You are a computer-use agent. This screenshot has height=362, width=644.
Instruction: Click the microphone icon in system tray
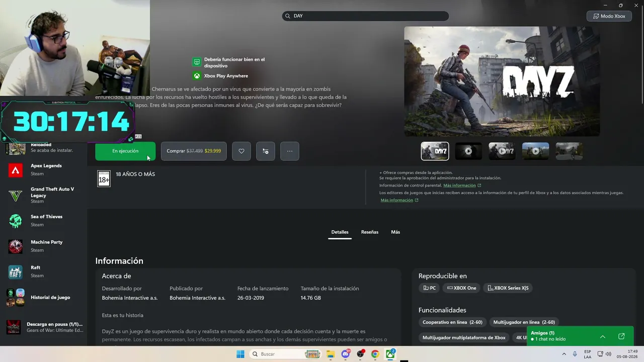pos(575,354)
